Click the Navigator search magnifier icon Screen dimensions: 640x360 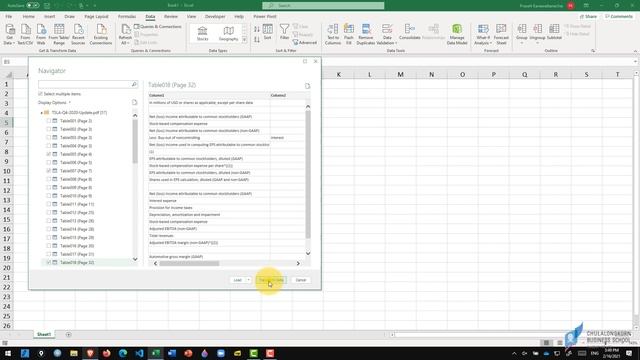point(134,84)
